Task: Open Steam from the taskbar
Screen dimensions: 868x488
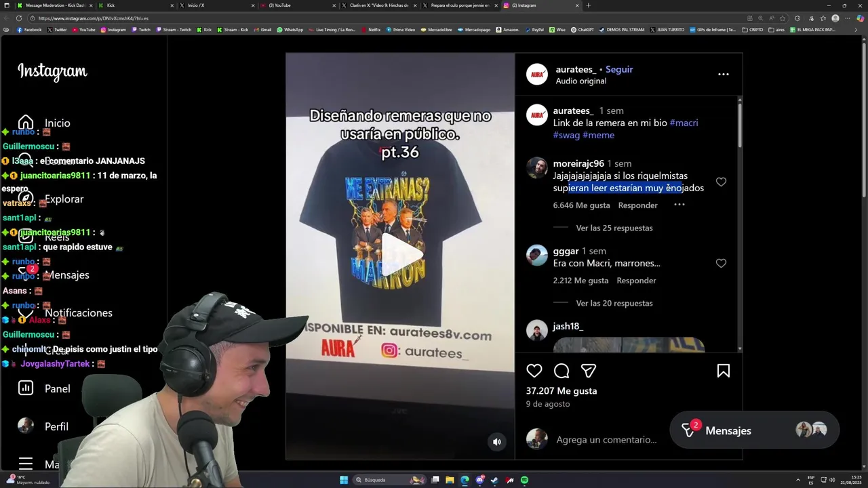Action: (x=494, y=480)
